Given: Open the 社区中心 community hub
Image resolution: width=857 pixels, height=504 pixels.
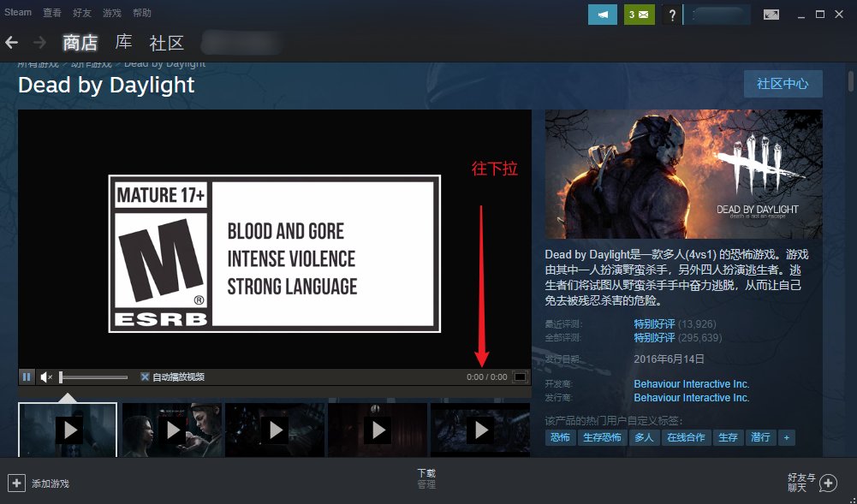Looking at the screenshot, I should 782,83.
